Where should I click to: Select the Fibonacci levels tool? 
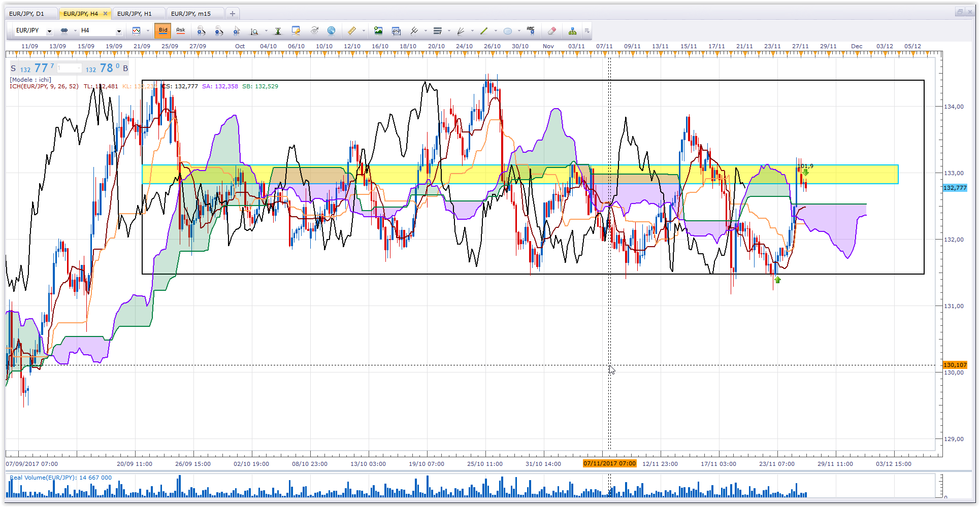click(438, 31)
